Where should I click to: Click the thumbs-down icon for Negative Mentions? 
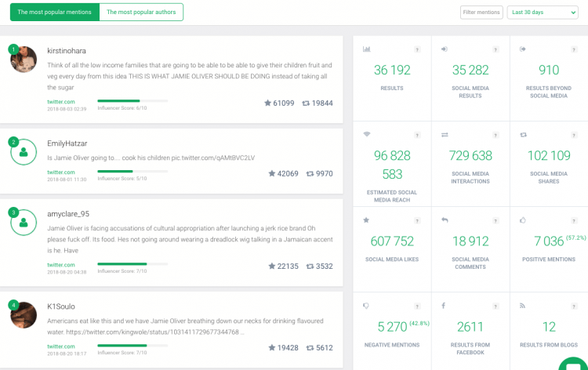[x=366, y=306]
